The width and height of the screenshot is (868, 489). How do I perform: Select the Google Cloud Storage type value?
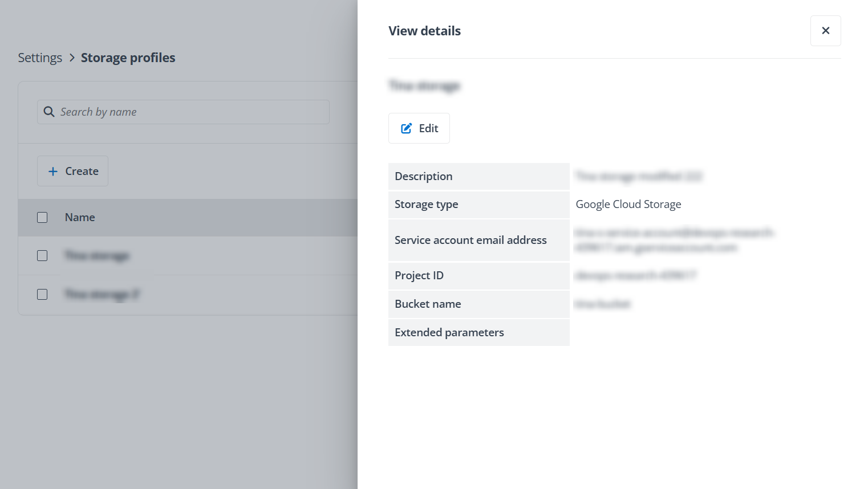pyautogui.click(x=628, y=204)
